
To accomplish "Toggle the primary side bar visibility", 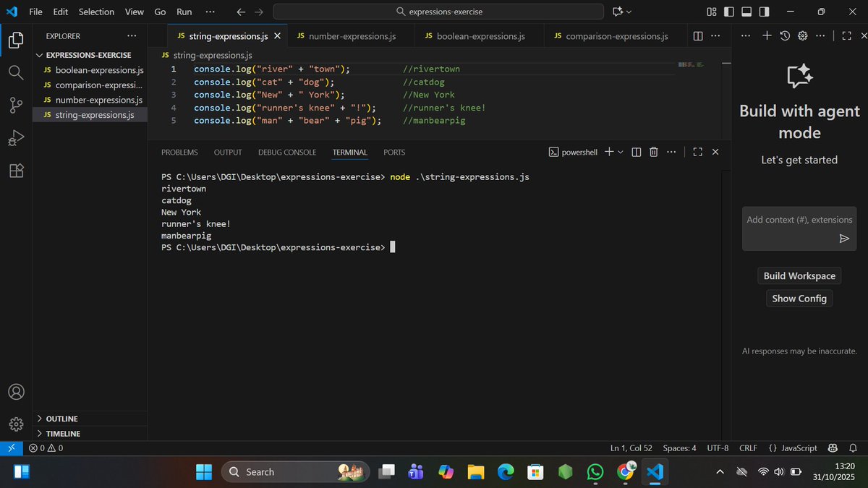I will 728,12.
